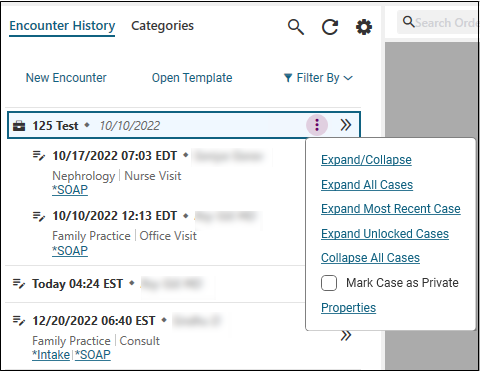Image resolution: width=480 pixels, height=371 pixels.
Task: Refresh the encounter history list
Action: coord(330,27)
